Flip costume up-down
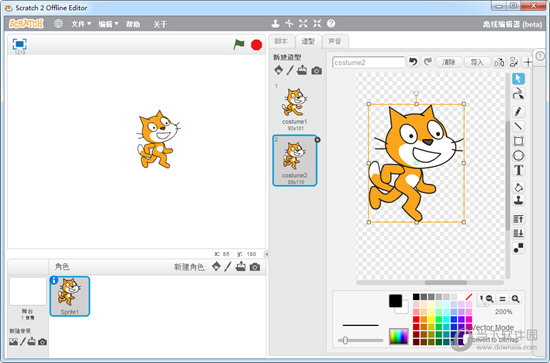Viewport: 550px width, 363px height. (x=513, y=62)
